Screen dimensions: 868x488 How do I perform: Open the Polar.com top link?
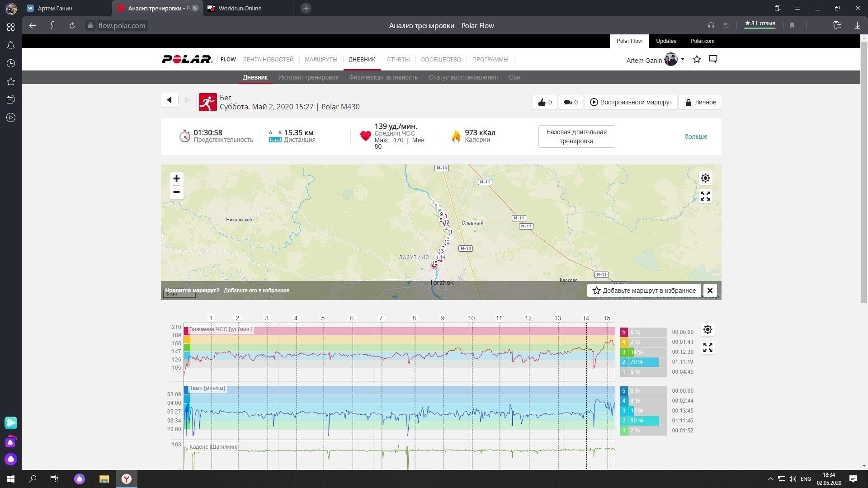coord(702,41)
